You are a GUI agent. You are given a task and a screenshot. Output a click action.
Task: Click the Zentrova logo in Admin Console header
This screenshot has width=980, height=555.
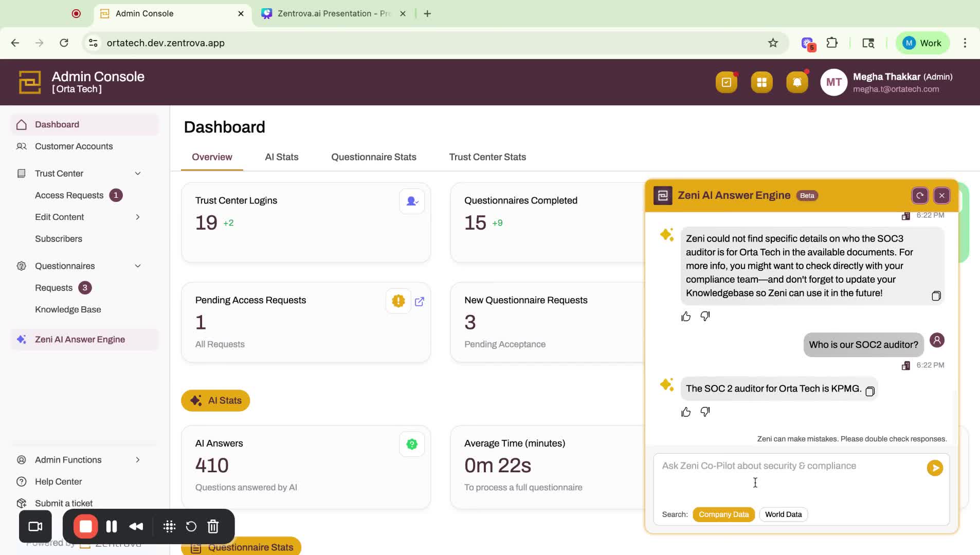point(30,82)
